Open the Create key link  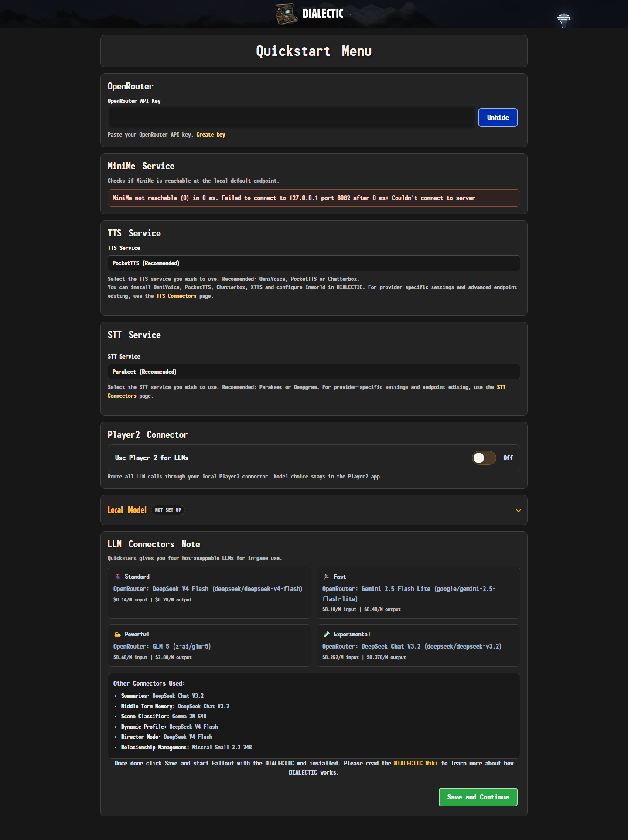211,135
